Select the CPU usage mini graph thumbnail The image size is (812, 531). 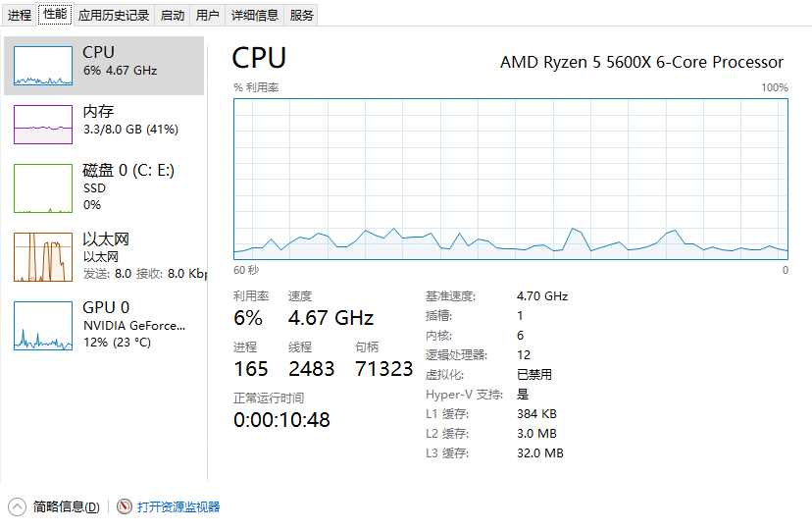click(43, 66)
